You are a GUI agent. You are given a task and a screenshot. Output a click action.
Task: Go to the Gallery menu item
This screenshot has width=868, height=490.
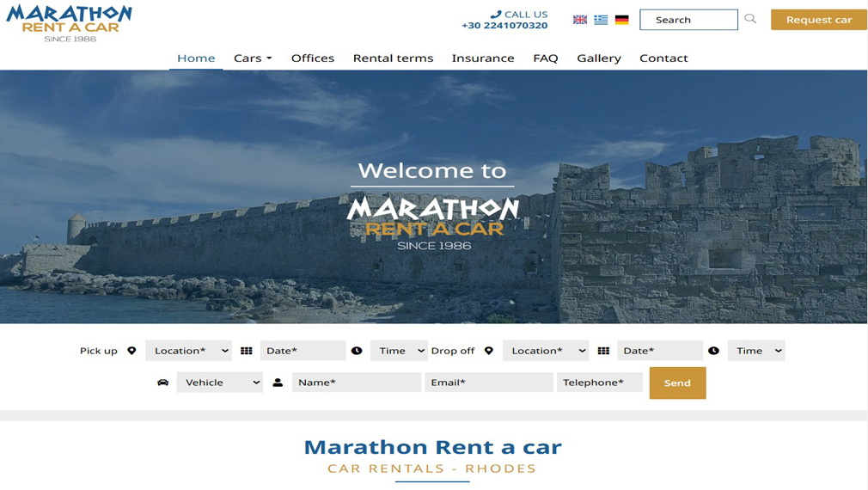click(x=599, y=58)
